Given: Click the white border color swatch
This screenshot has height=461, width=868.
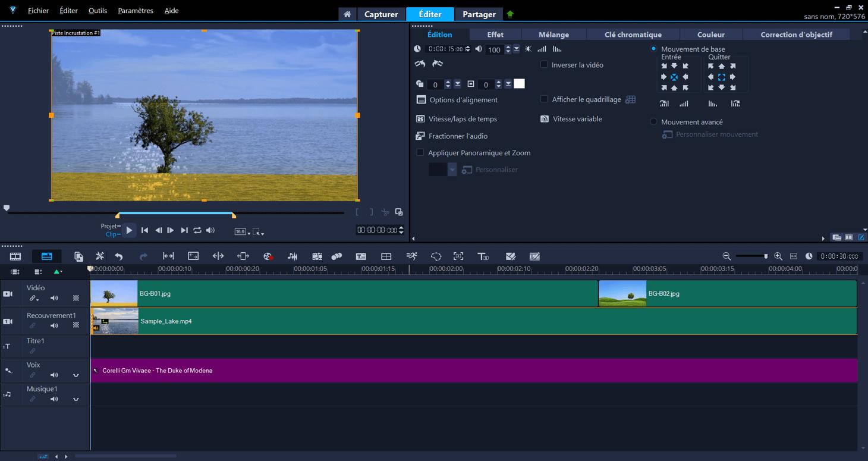Looking at the screenshot, I should pos(519,84).
